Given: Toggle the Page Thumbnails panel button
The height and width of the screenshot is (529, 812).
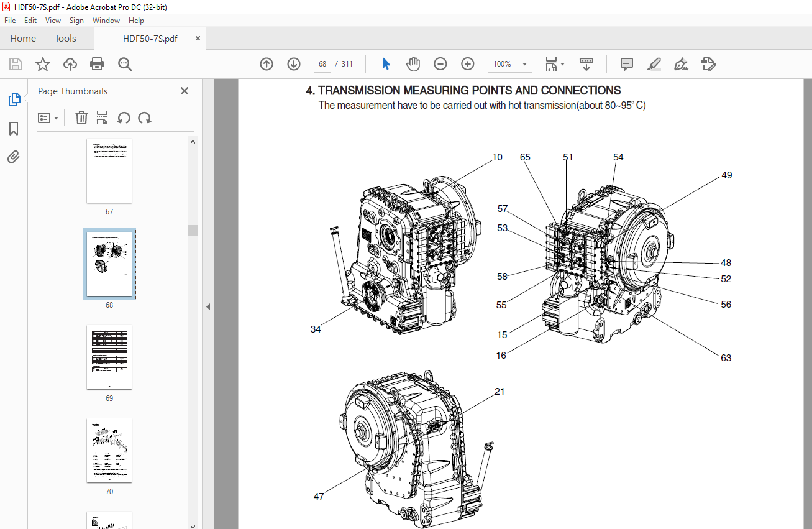Looking at the screenshot, I should click(x=14, y=99).
